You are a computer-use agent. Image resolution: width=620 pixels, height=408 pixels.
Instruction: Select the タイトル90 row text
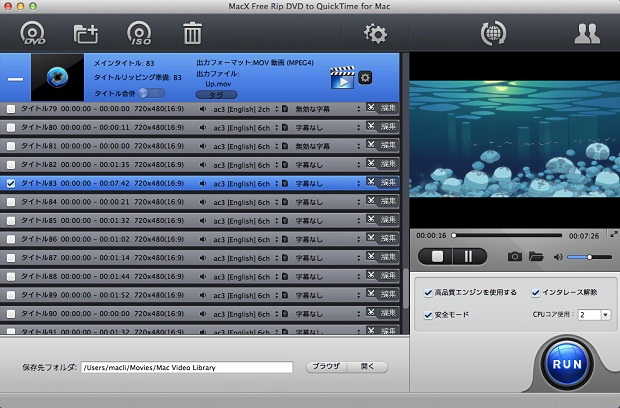point(102,314)
